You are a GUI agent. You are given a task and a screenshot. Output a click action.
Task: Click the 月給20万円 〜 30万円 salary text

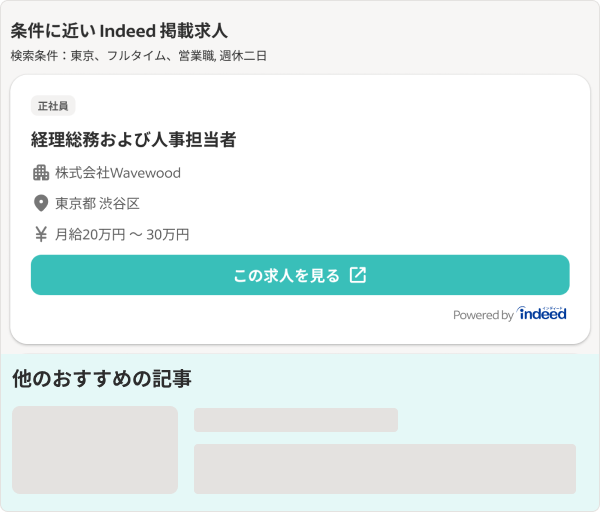pos(122,234)
